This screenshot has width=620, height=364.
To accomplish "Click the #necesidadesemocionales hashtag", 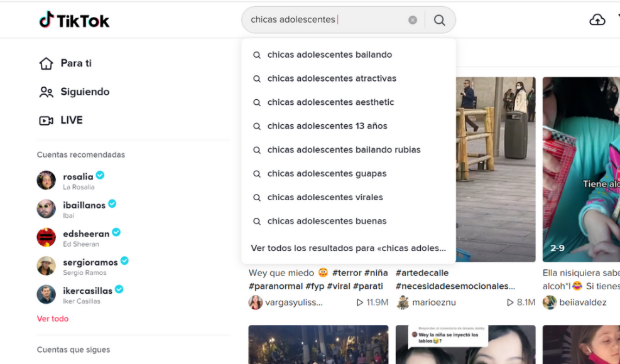I will [455, 286].
